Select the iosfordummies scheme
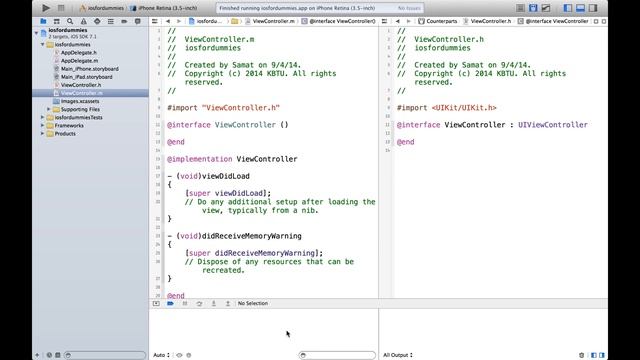This screenshot has height=360, width=640. [102, 8]
